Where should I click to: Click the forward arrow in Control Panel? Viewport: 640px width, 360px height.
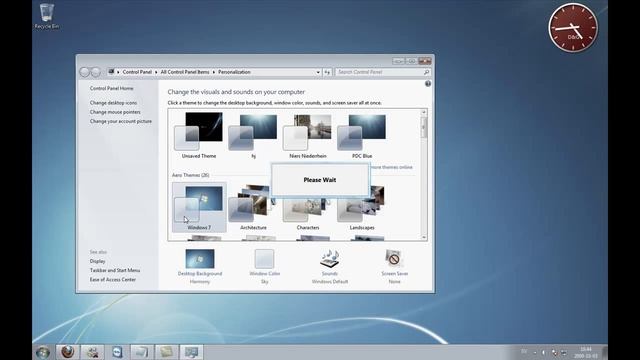coord(96,72)
